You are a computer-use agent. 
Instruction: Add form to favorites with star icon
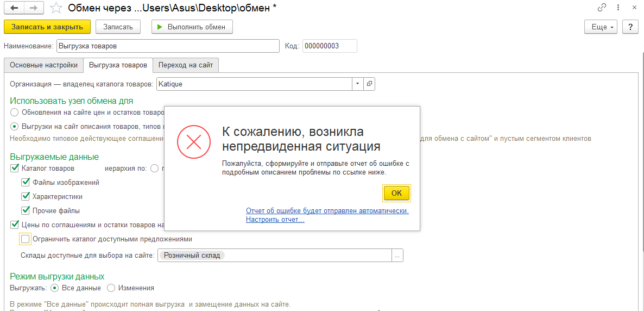(55, 8)
